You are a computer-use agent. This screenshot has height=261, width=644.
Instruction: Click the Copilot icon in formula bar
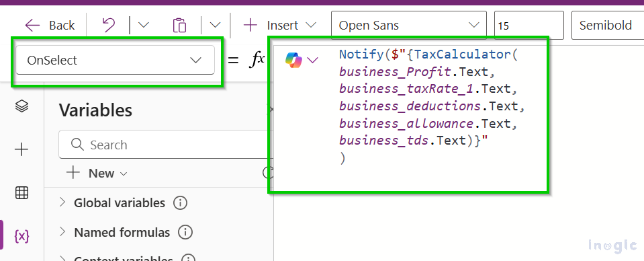tap(293, 61)
